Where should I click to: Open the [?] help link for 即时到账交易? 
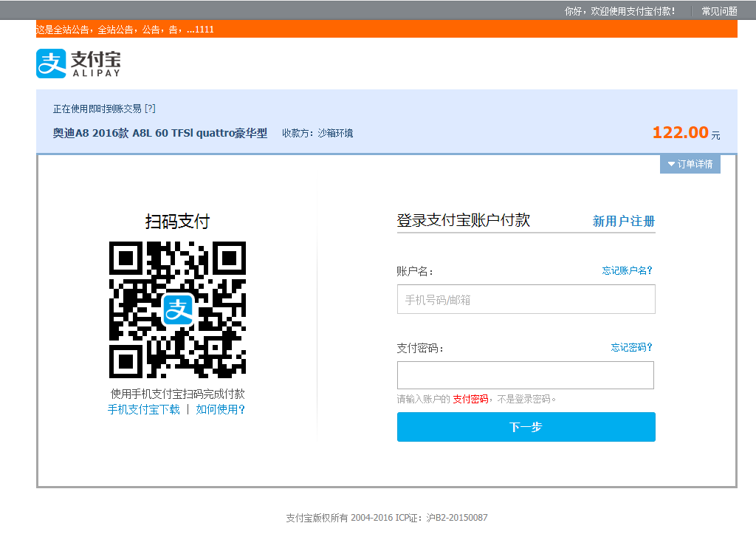[150, 109]
